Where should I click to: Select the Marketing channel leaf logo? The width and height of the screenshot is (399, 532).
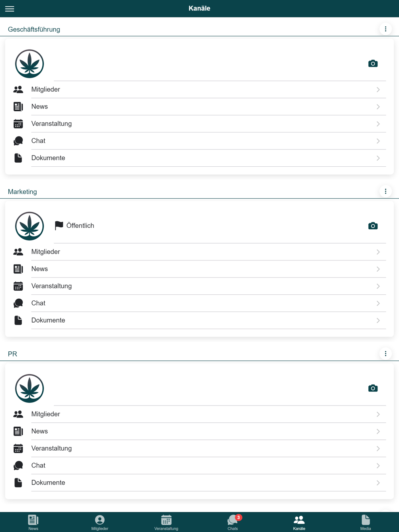30,226
